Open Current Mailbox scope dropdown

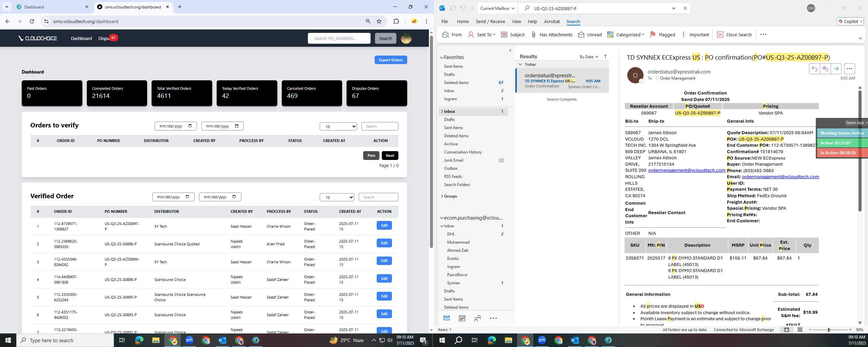[x=497, y=8]
